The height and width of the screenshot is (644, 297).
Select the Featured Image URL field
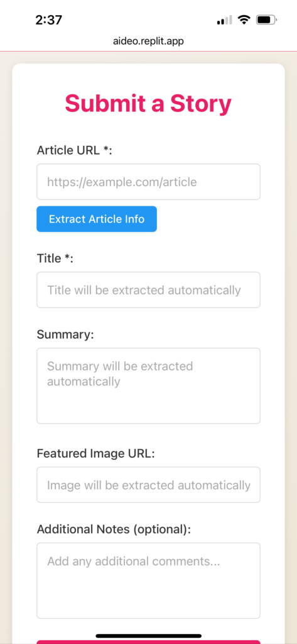pos(148,485)
